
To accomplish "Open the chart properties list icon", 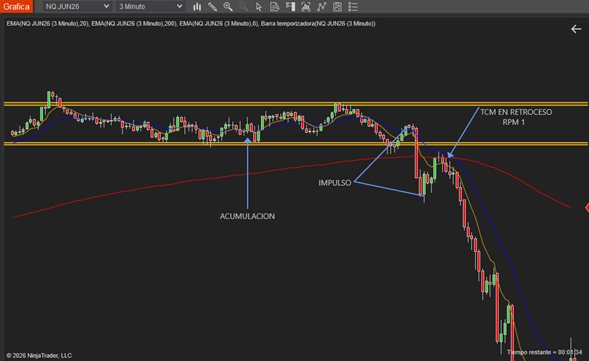I will click(x=353, y=6).
